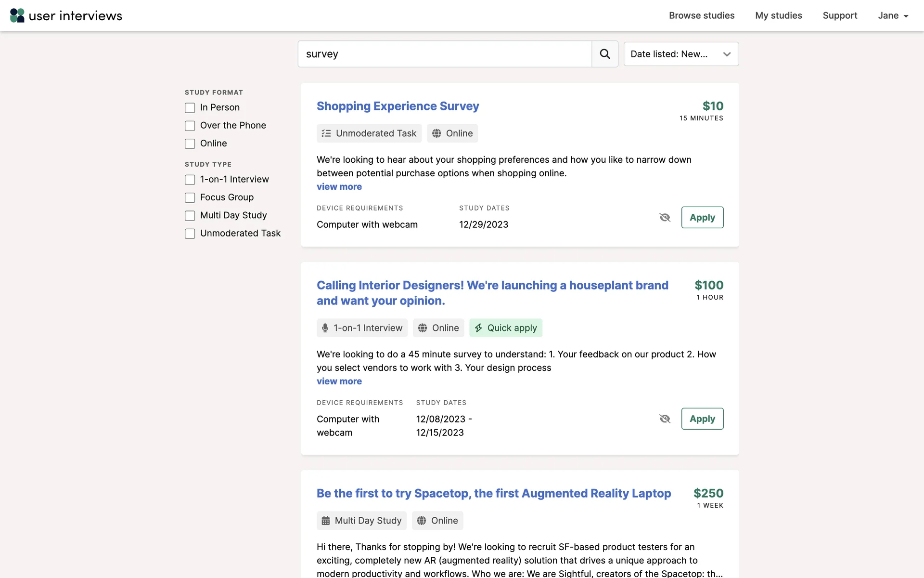Open the Browse studies page
This screenshot has height=578, width=924.
(x=701, y=15)
